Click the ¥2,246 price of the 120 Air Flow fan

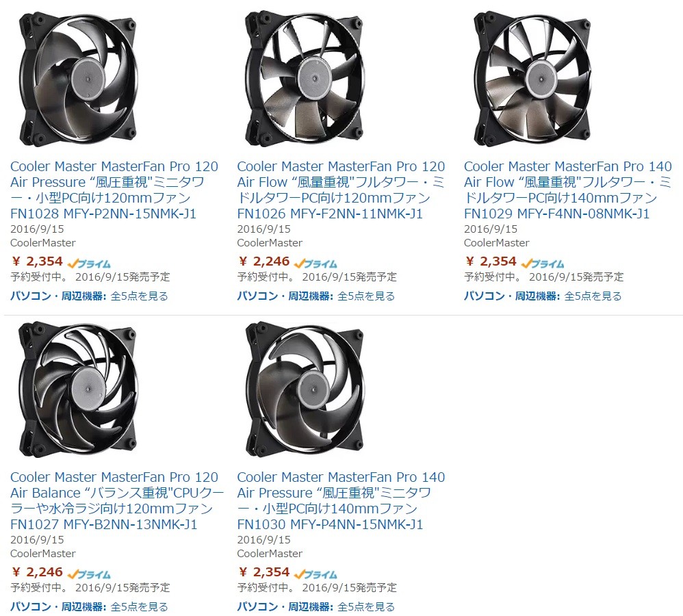click(264, 261)
